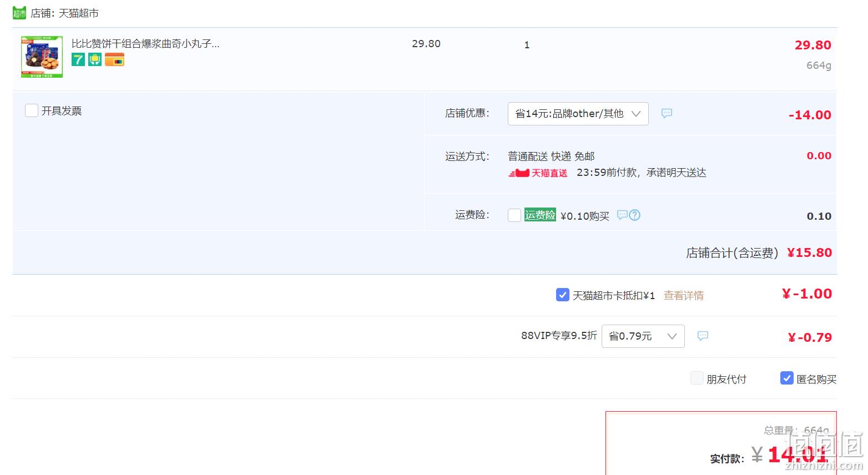This screenshot has height=475, width=868.
Task: Click the ¥-0.79 VIP discount amount
Action: click(810, 337)
